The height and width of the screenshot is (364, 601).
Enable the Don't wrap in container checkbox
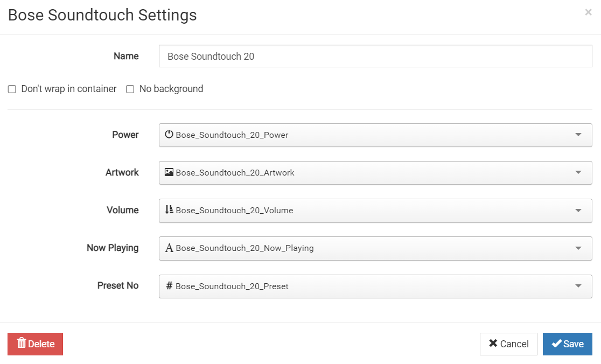point(12,89)
